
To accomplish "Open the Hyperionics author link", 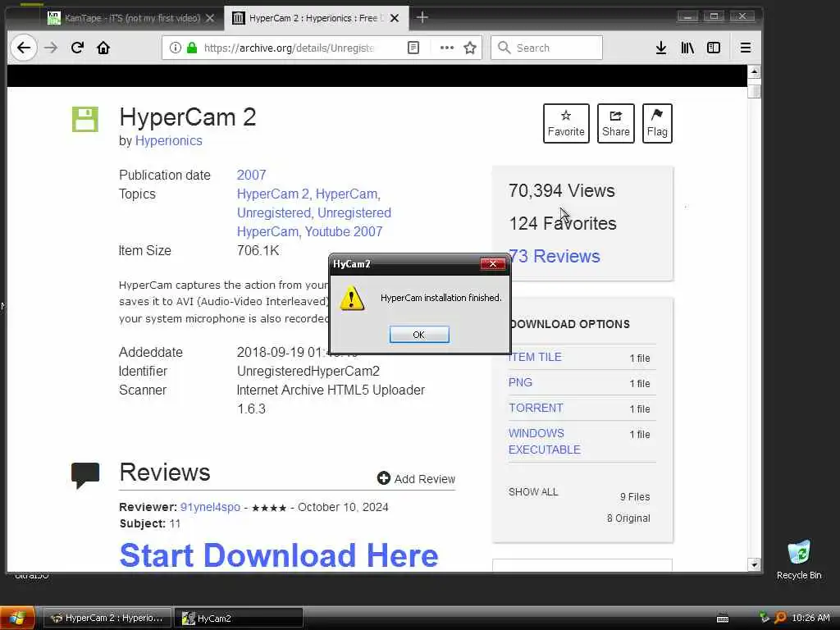I will 169,141.
